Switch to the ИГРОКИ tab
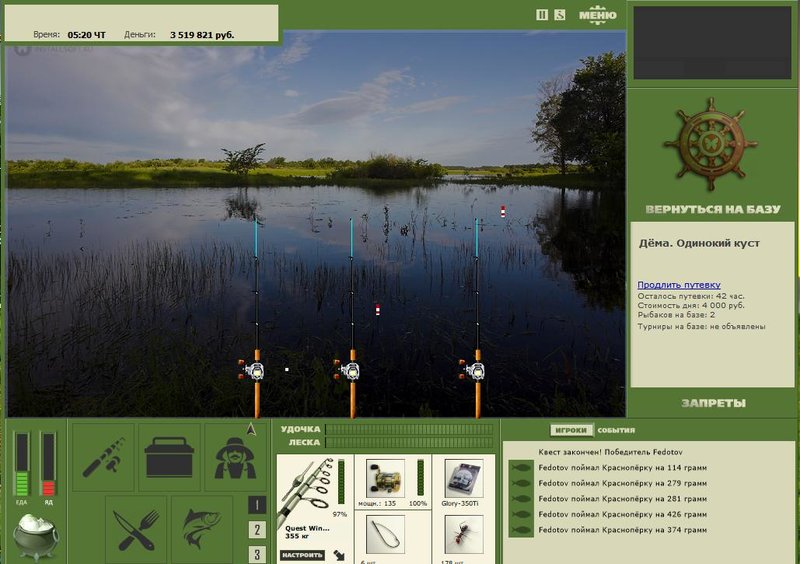 pos(571,430)
